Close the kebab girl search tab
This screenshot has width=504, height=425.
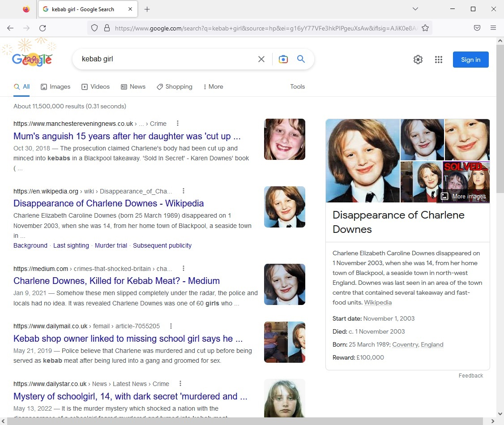click(x=130, y=9)
